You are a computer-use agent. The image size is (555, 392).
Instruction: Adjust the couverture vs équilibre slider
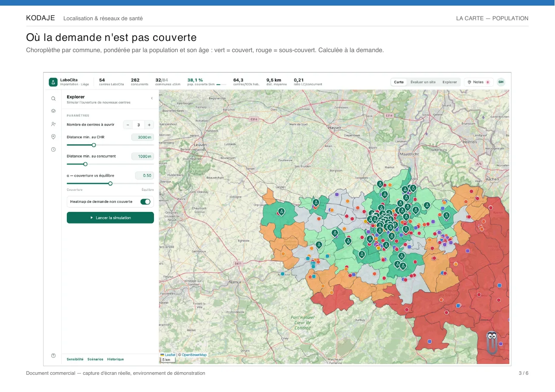point(110,184)
